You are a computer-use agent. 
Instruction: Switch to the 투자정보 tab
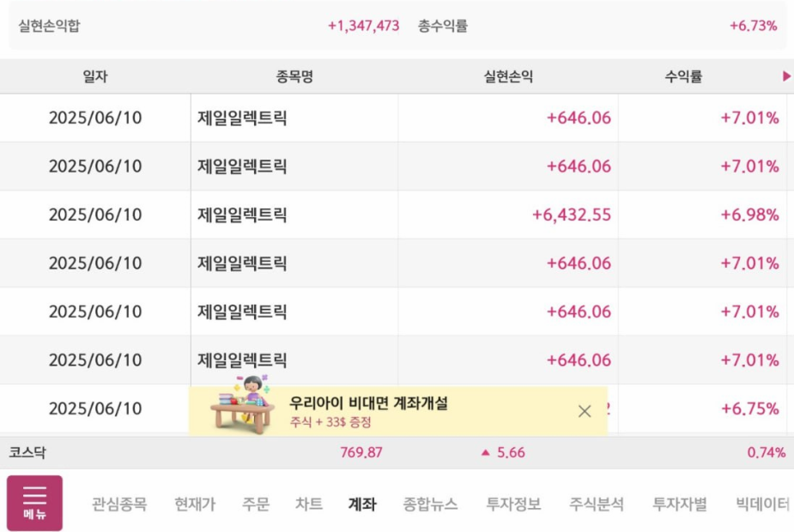pyautogui.click(x=513, y=505)
